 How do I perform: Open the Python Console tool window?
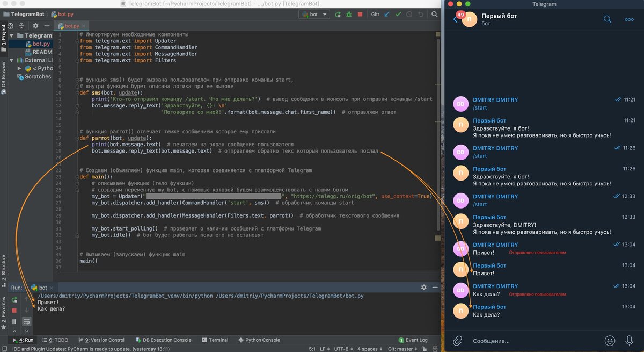tap(259, 340)
